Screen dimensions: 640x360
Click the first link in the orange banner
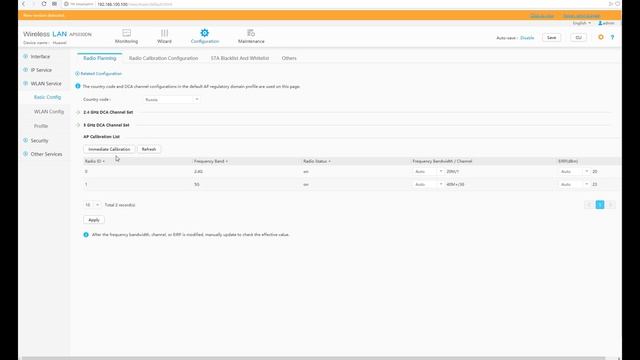[542, 16]
